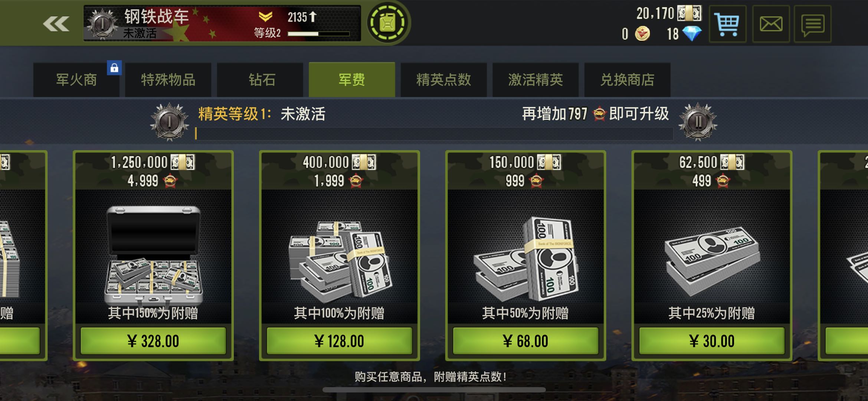Buy the ¥ 128.00 cash pack
Image resolution: width=868 pixels, height=401 pixels.
(339, 341)
